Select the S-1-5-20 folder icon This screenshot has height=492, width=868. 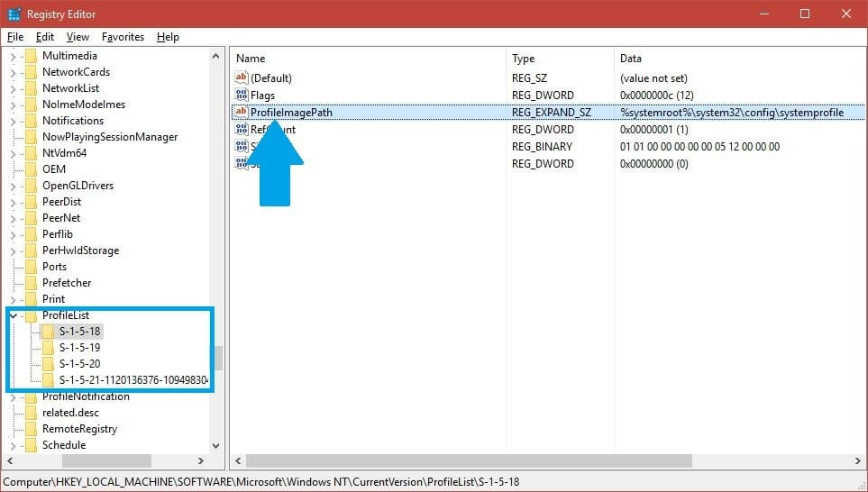coord(49,364)
